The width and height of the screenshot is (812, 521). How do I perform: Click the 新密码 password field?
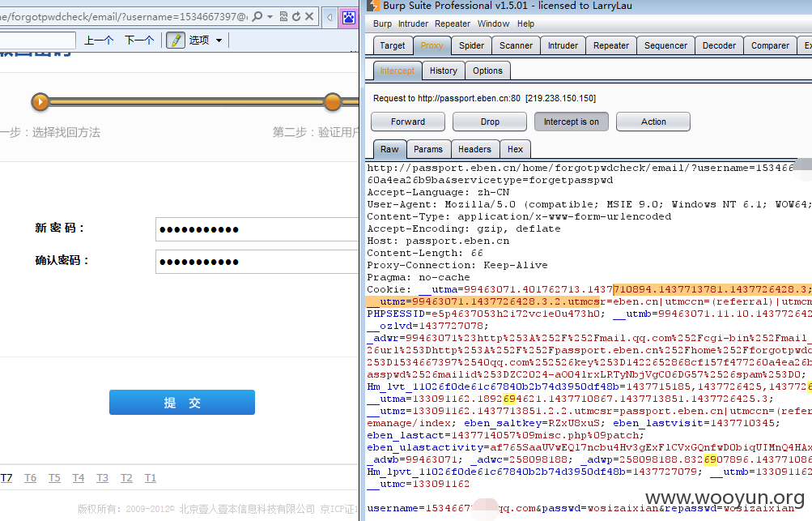pos(257,229)
